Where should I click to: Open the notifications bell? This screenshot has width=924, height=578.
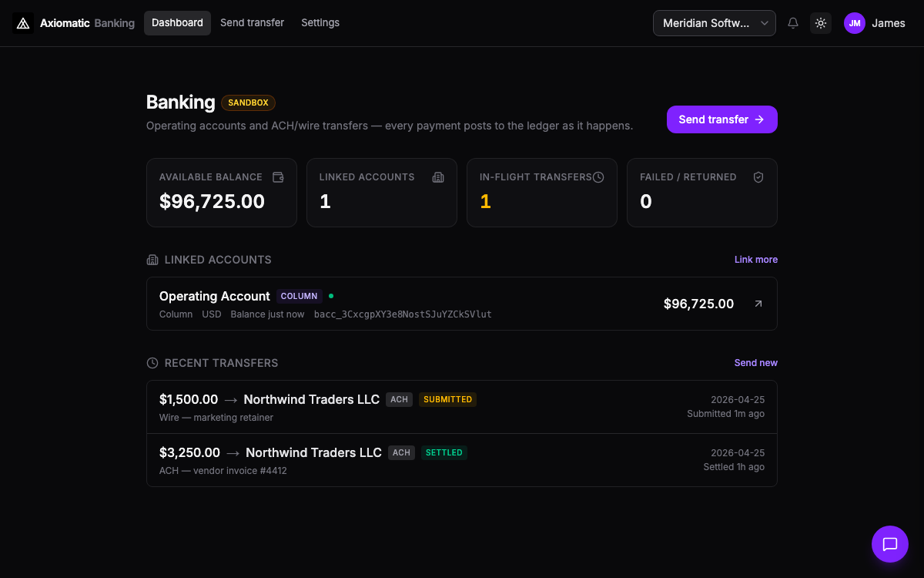[793, 23]
